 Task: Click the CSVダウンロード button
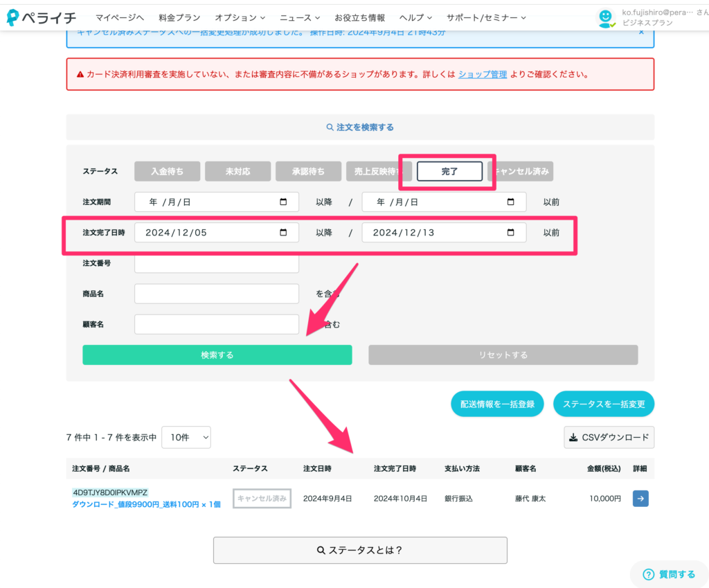pos(609,438)
